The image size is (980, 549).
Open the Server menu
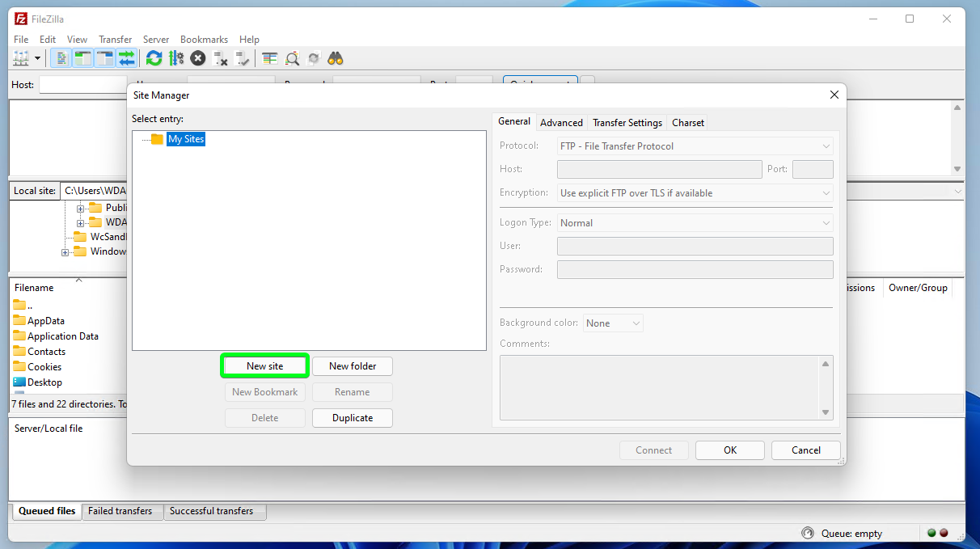pos(156,39)
